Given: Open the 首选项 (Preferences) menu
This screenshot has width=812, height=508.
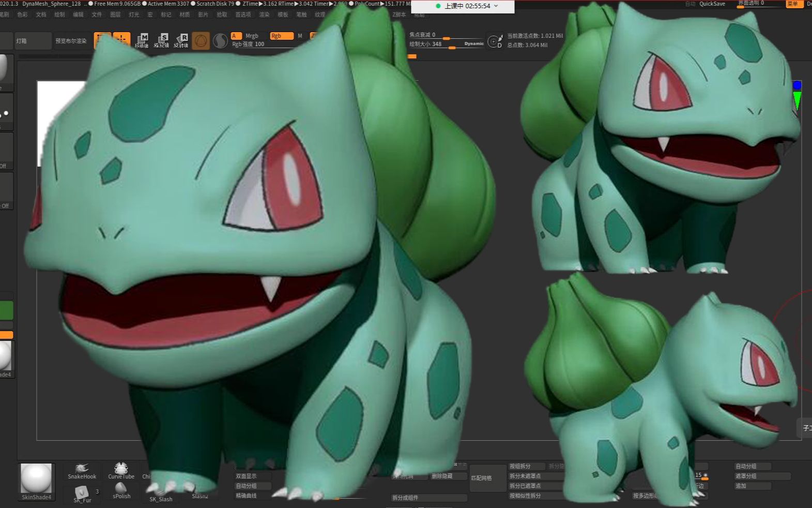Looking at the screenshot, I should [243, 15].
